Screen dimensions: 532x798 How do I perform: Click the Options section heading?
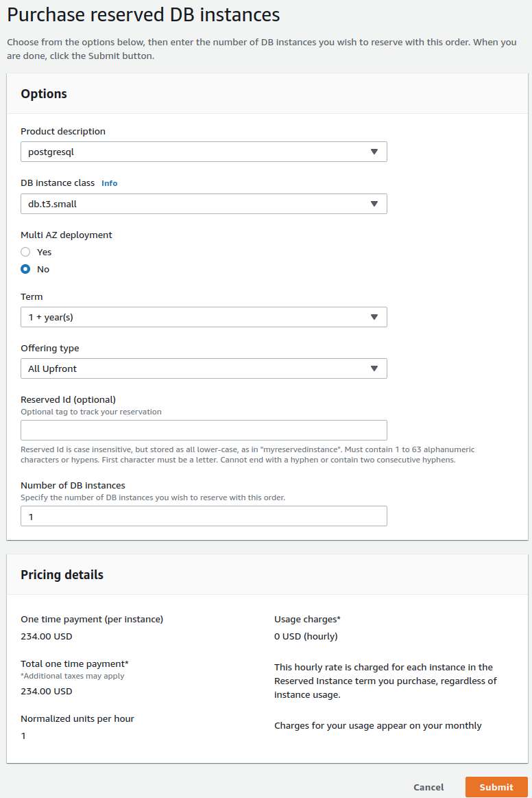(x=44, y=94)
